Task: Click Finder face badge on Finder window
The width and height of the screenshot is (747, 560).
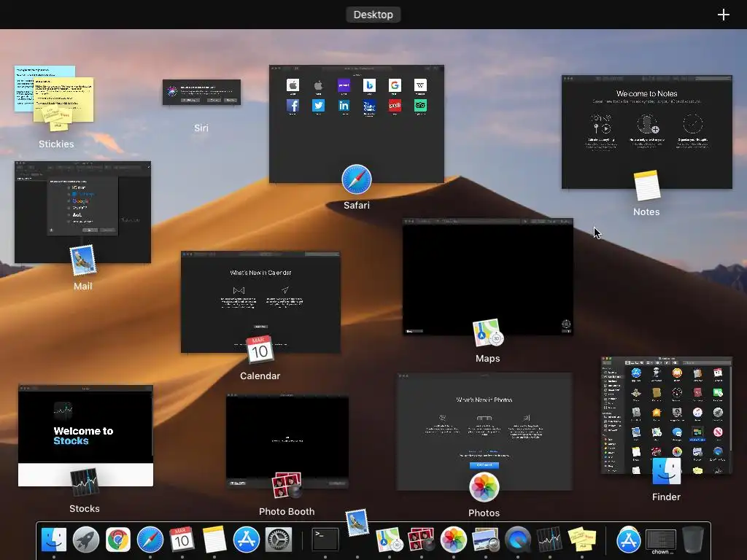Action: (666, 471)
